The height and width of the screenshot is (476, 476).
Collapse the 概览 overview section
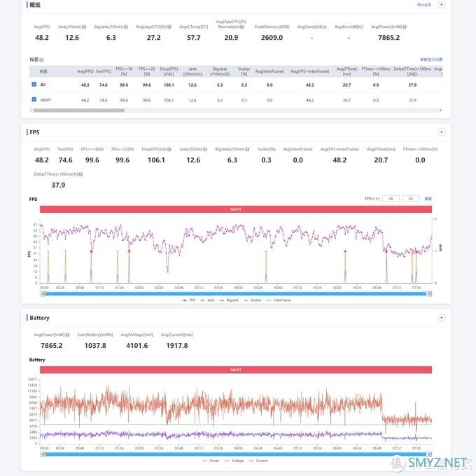pos(442,5)
